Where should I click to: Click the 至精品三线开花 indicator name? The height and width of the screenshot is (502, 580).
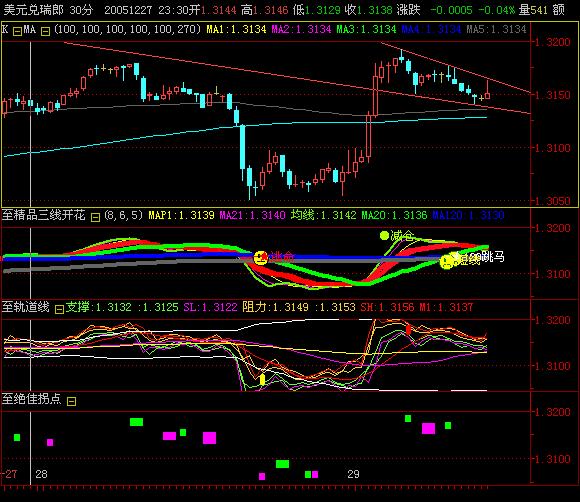pyautogui.click(x=44, y=215)
